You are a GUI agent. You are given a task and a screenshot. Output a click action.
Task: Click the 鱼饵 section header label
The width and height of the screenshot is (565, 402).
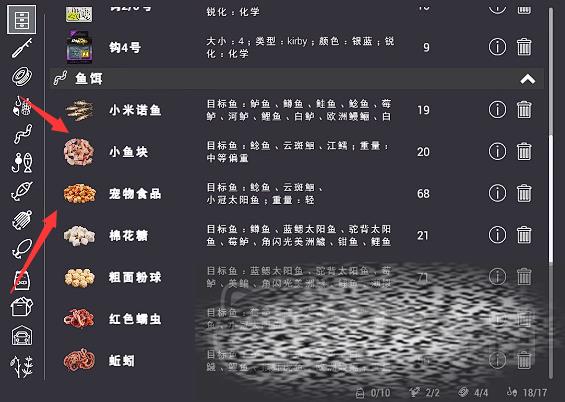pyautogui.click(x=89, y=79)
